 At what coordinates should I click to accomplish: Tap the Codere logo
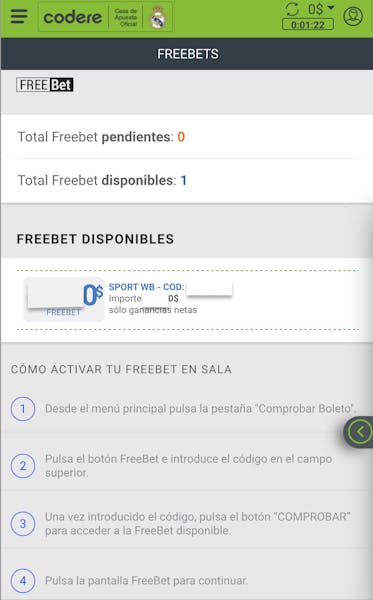coord(73,18)
